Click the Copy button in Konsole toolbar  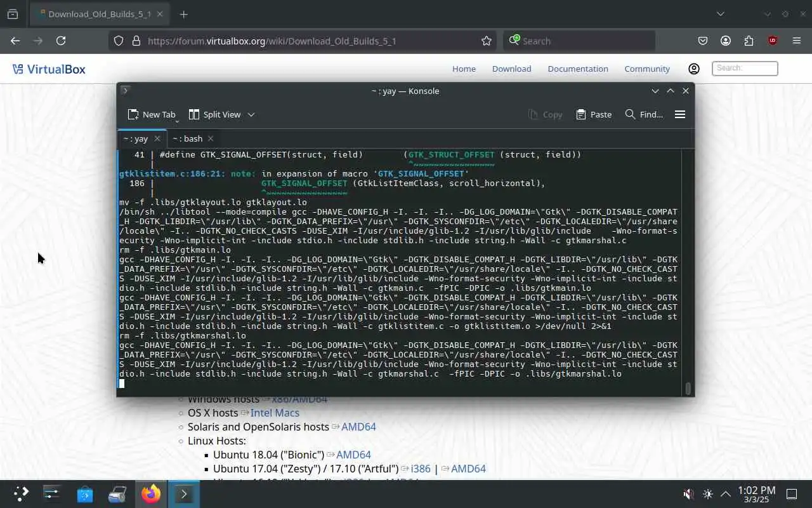(x=545, y=114)
